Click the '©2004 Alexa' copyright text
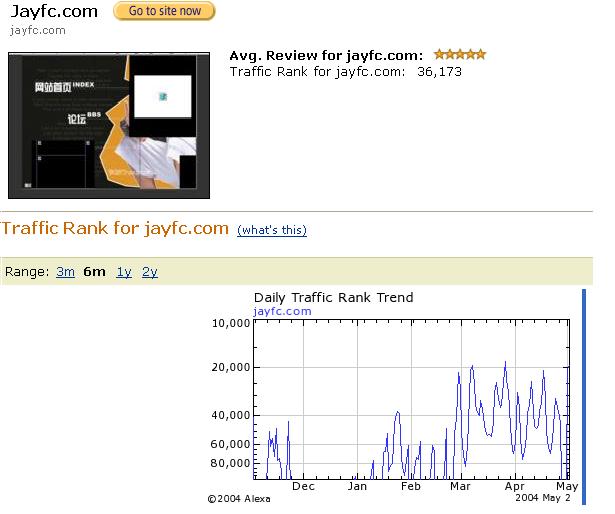This screenshot has height=514, width=615. click(x=239, y=499)
